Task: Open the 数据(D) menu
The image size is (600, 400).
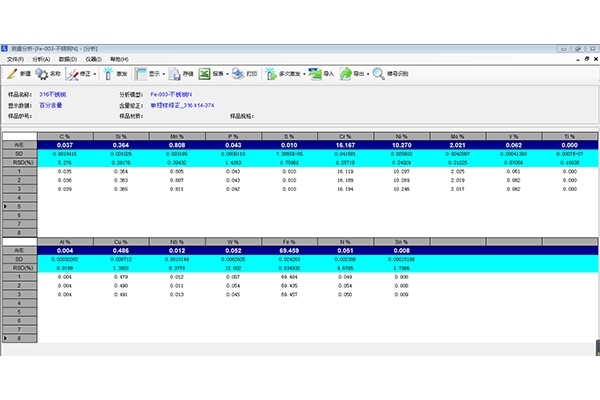Action: (x=65, y=59)
